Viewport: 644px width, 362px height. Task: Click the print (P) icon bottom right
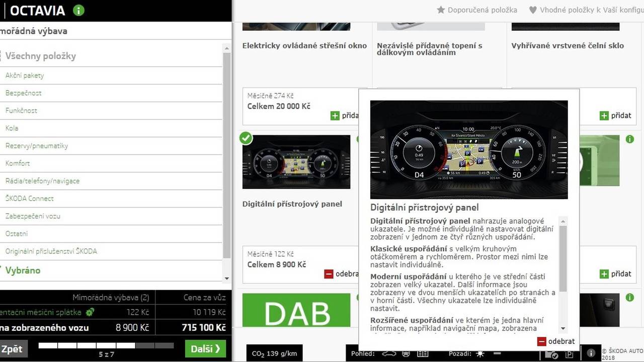coord(569,353)
